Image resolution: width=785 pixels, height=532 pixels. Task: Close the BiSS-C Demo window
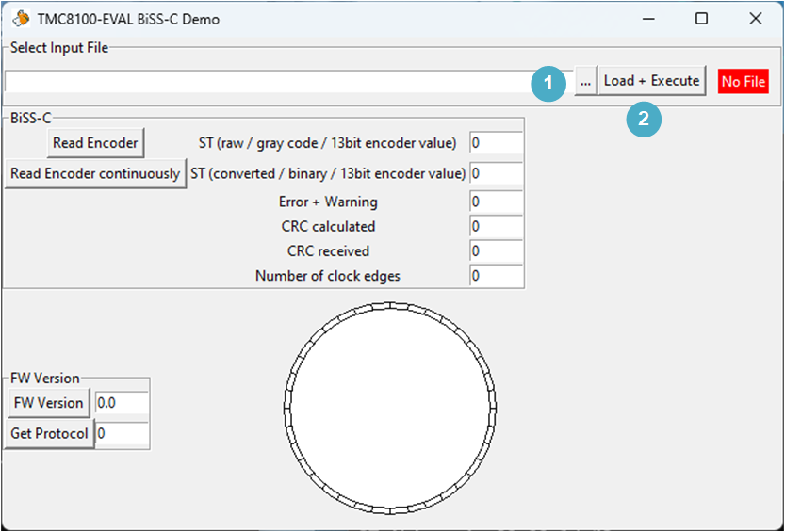click(x=756, y=19)
